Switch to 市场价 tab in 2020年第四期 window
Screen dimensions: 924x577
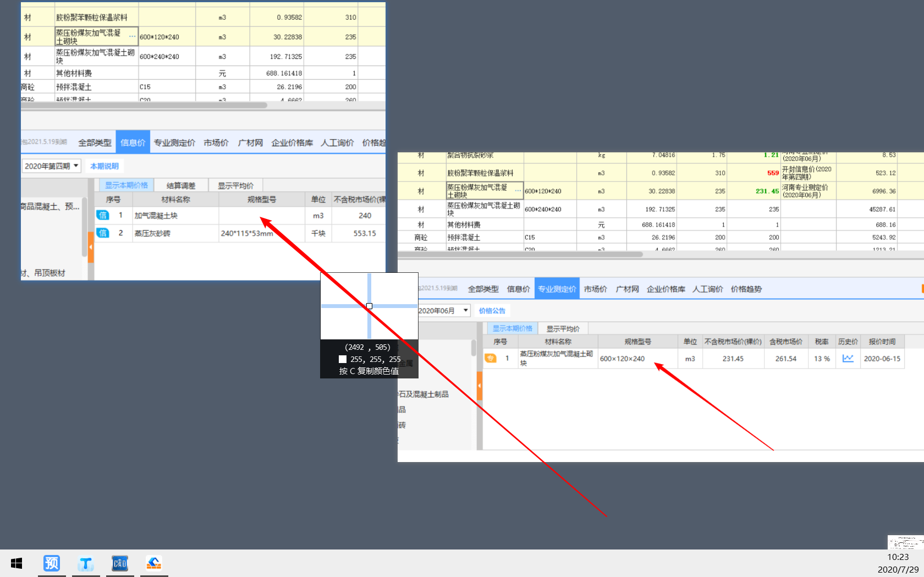tap(216, 143)
